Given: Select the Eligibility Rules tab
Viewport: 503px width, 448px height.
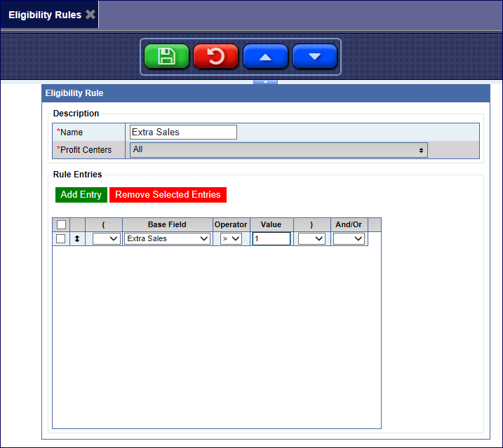Looking at the screenshot, I should (x=44, y=15).
